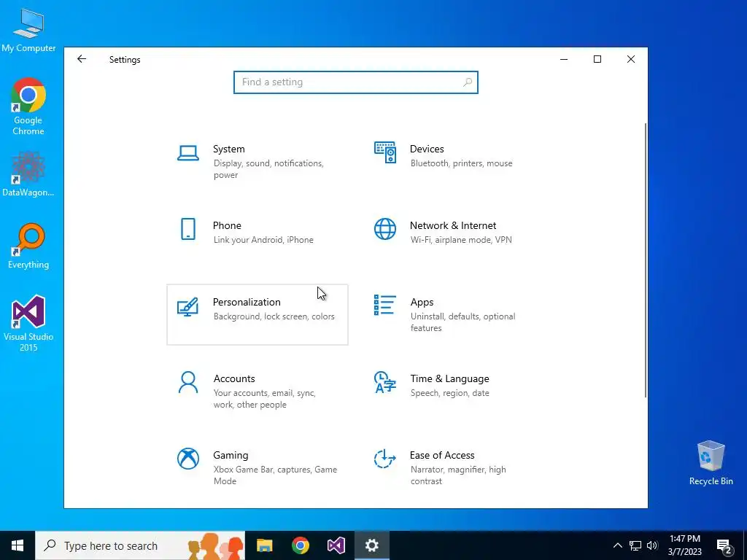Open the Network & Internet globe icon

385,230
